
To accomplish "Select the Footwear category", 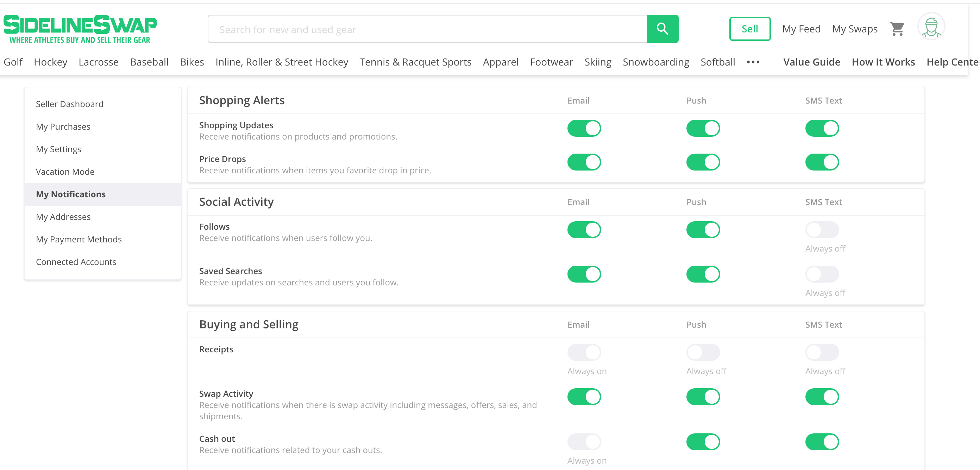I will click(551, 62).
